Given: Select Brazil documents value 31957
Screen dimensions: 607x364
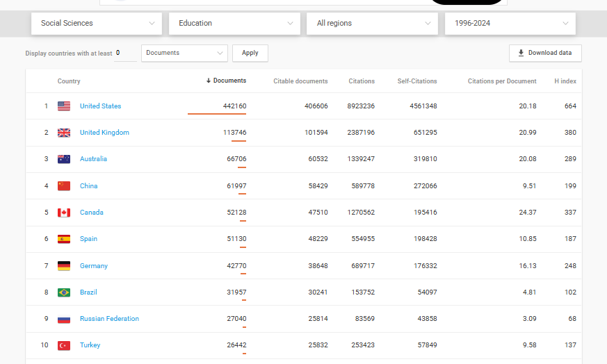Looking at the screenshot, I should [236, 292].
